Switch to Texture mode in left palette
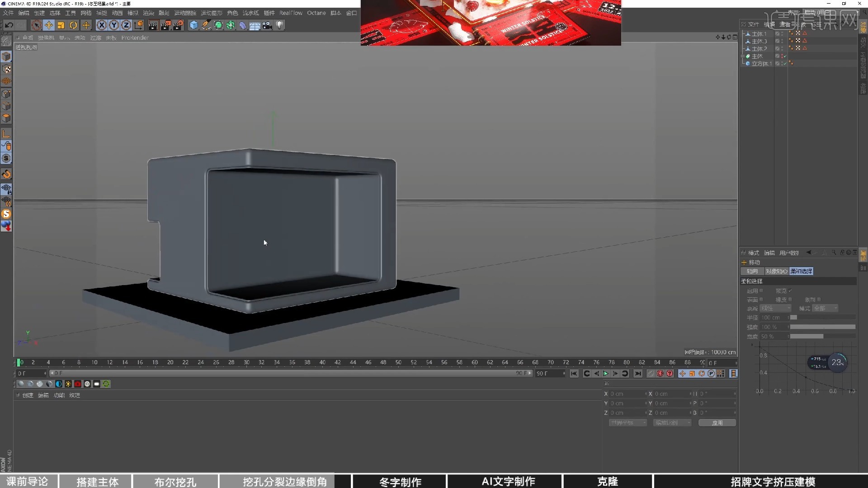This screenshot has height=488, width=868. (6, 69)
